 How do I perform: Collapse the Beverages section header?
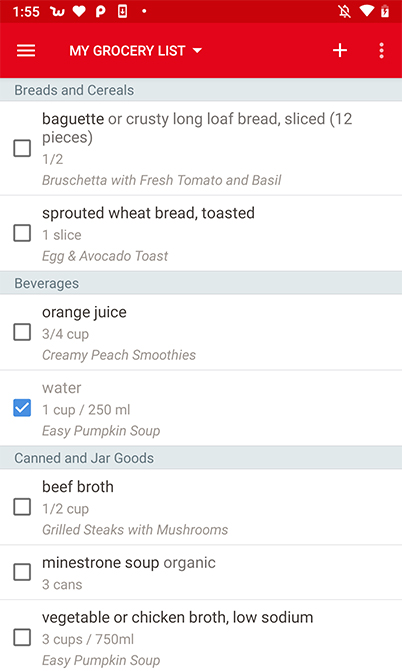pos(201,283)
